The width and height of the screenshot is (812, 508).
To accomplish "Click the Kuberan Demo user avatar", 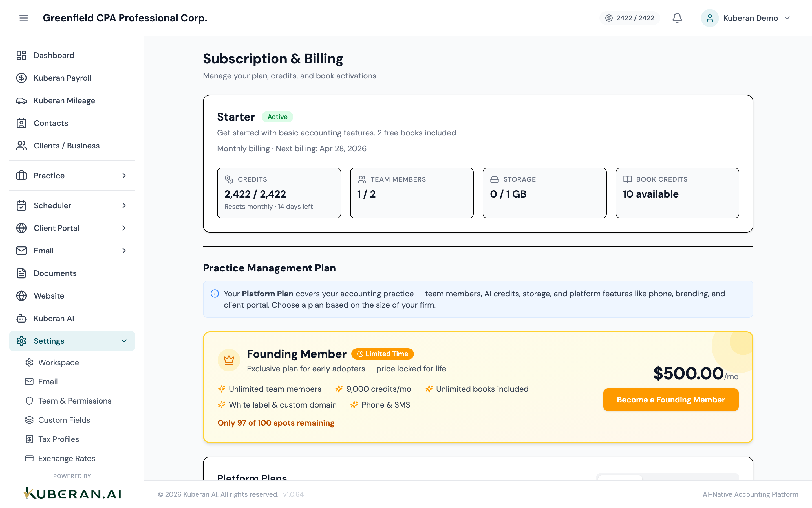I will click(x=709, y=18).
